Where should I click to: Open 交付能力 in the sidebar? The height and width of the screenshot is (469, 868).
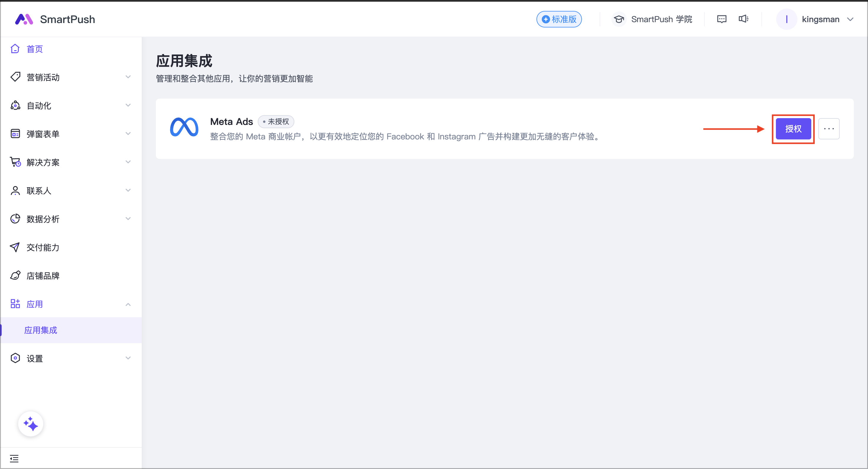pos(43,247)
